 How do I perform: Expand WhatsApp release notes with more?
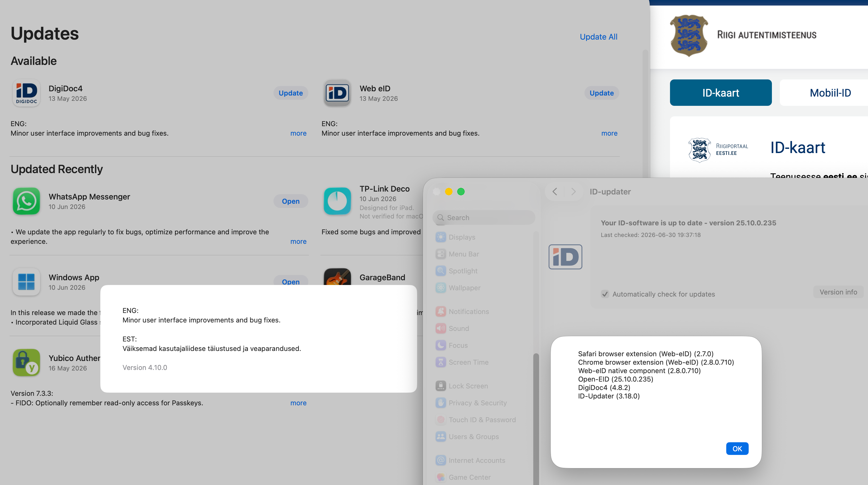(298, 241)
